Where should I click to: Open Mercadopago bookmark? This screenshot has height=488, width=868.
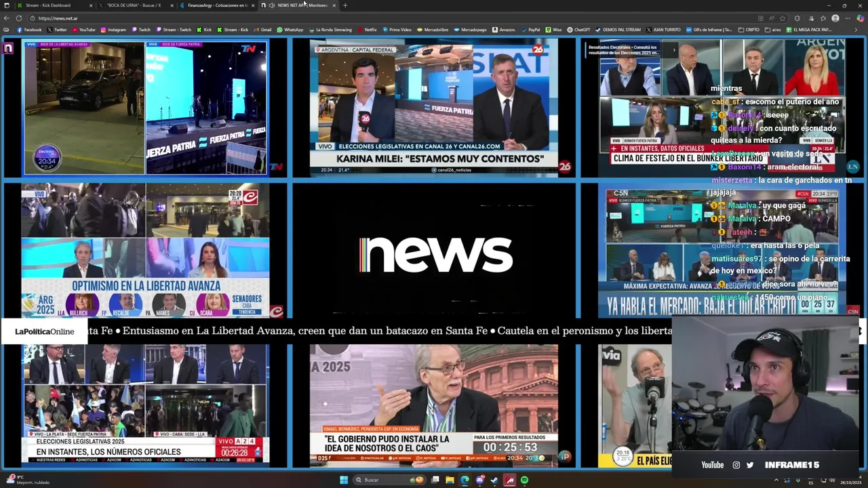coord(470,30)
